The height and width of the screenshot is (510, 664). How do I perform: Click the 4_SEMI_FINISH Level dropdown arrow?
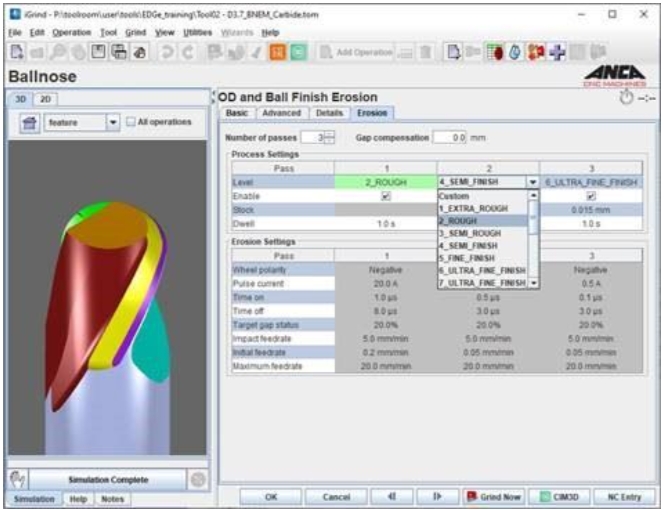tap(532, 182)
